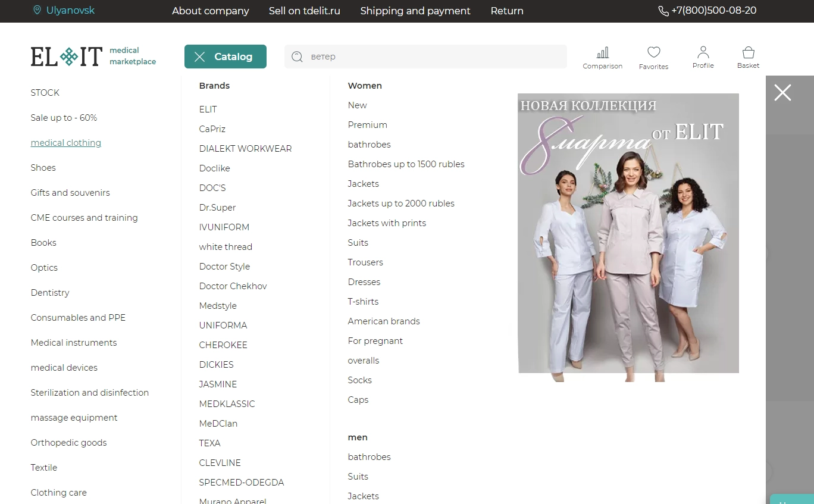Choose the Dr.Super brand
The height and width of the screenshot is (504, 814).
(218, 208)
